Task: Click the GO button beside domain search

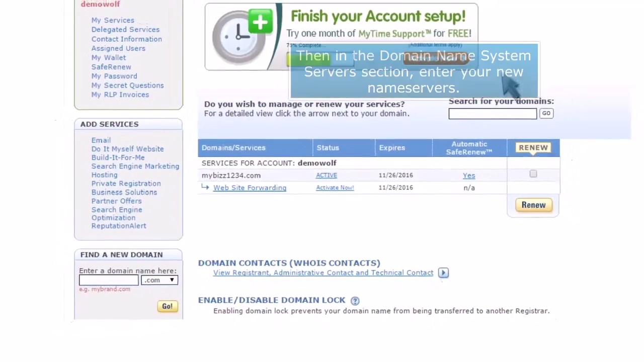Action: (x=546, y=114)
